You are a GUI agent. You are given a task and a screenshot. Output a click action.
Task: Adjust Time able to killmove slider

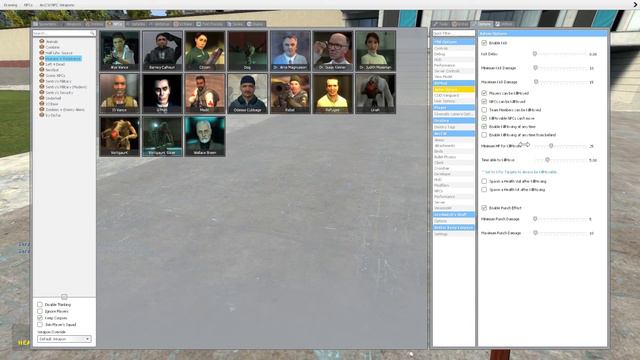click(x=547, y=160)
